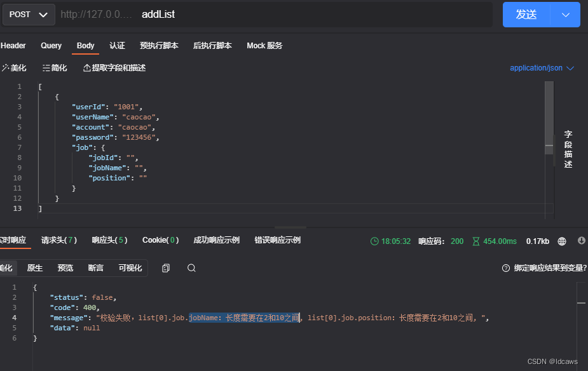Click the "password": "123456" line
Screen dimensions: 588x371
point(116,137)
